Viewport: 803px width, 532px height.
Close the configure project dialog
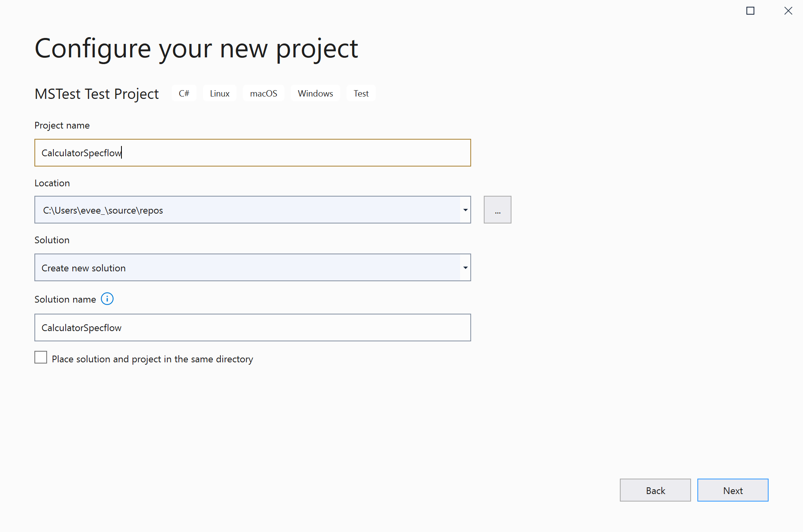coord(788,11)
